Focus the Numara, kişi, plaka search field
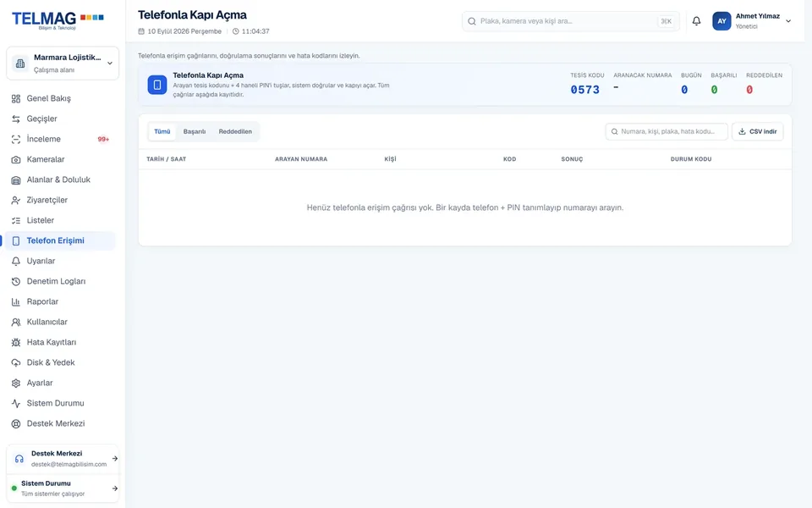812x508 pixels. (667, 132)
